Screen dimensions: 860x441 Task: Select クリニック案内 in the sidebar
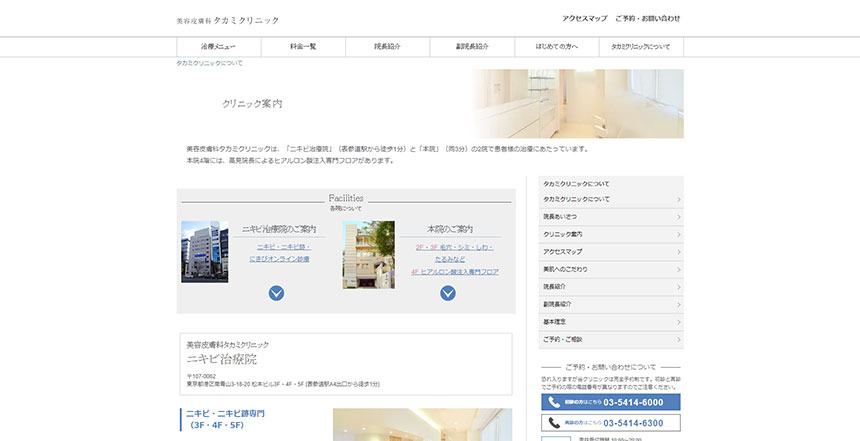(612, 235)
